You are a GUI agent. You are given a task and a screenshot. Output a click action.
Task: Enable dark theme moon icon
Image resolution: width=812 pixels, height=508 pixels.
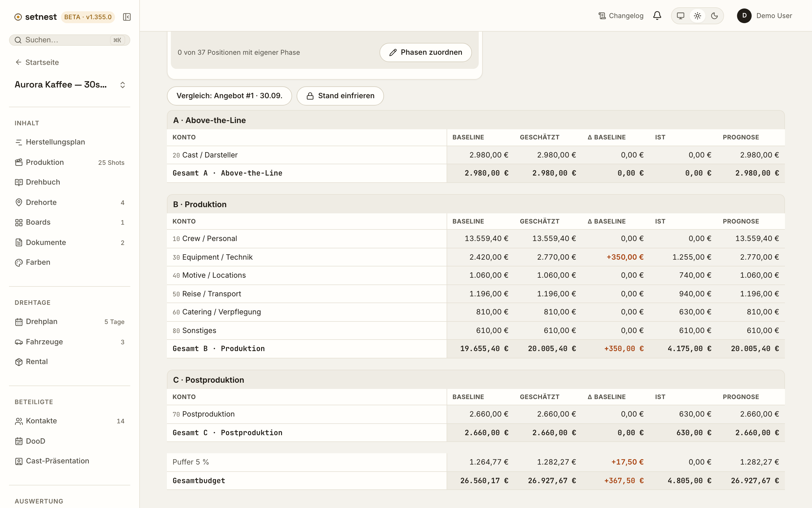pyautogui.click(x=714, y=16)
